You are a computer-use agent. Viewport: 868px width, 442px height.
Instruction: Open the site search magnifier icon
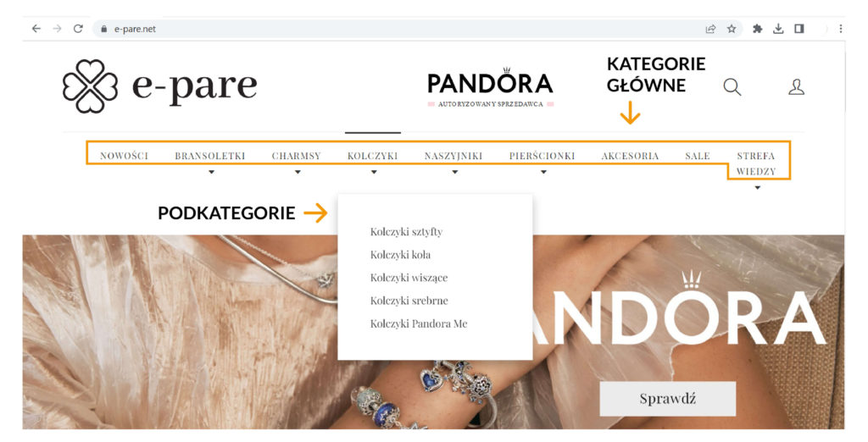[x=732, y=87]
